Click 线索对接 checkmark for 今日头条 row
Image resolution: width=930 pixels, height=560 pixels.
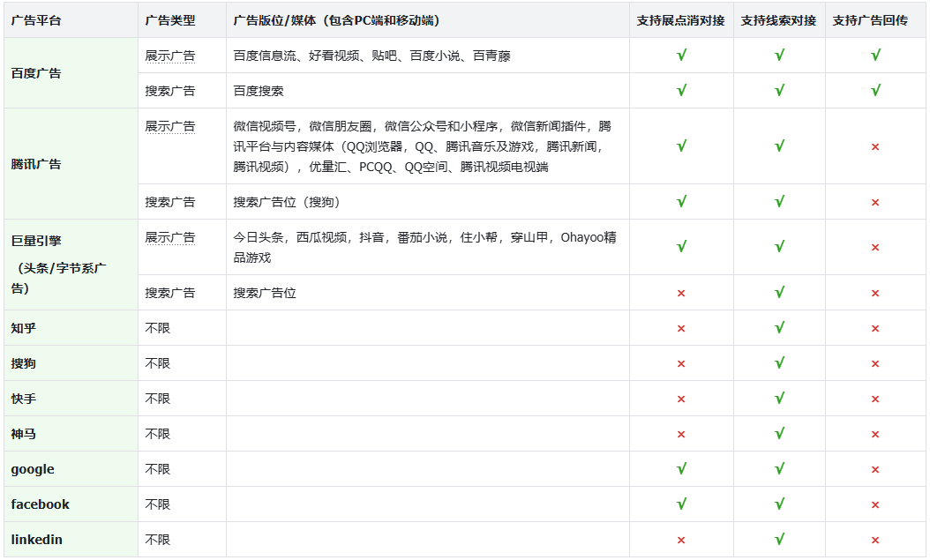tap(779, 246)
